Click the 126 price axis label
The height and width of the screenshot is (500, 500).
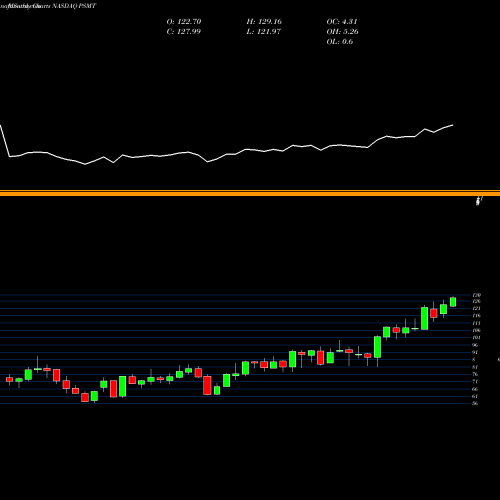(476, 301)
